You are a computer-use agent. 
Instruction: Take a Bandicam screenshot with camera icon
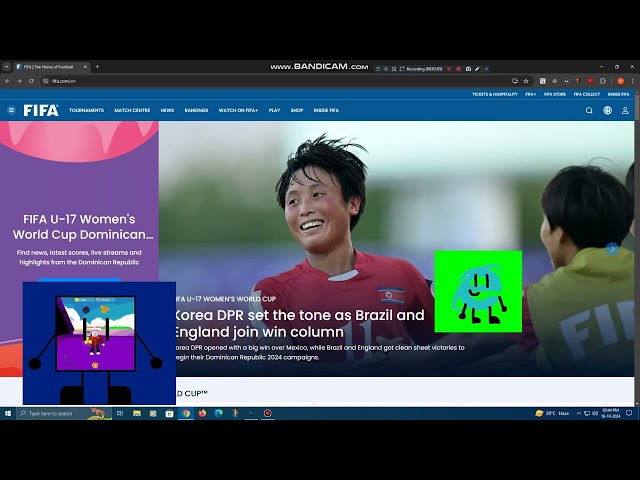point(468,69)
